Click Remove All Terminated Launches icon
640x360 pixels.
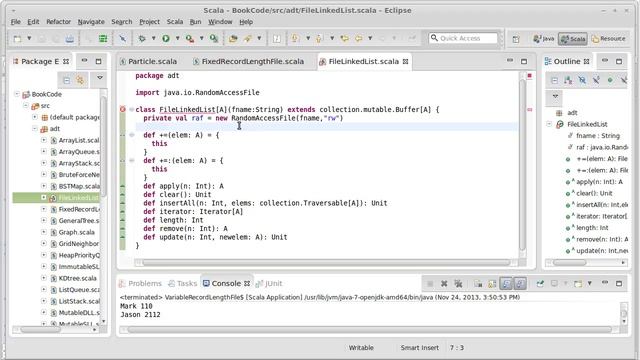(458, 283)
